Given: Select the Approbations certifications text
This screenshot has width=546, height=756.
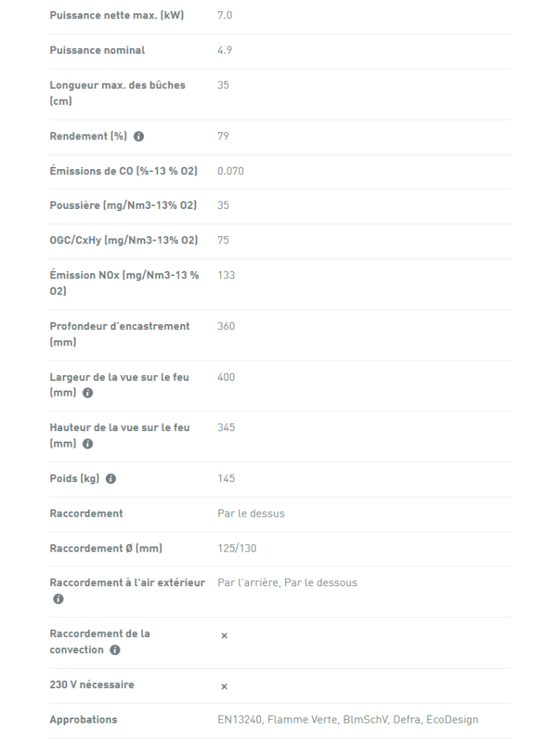Looking at the screenshot, I should (348, 719).
